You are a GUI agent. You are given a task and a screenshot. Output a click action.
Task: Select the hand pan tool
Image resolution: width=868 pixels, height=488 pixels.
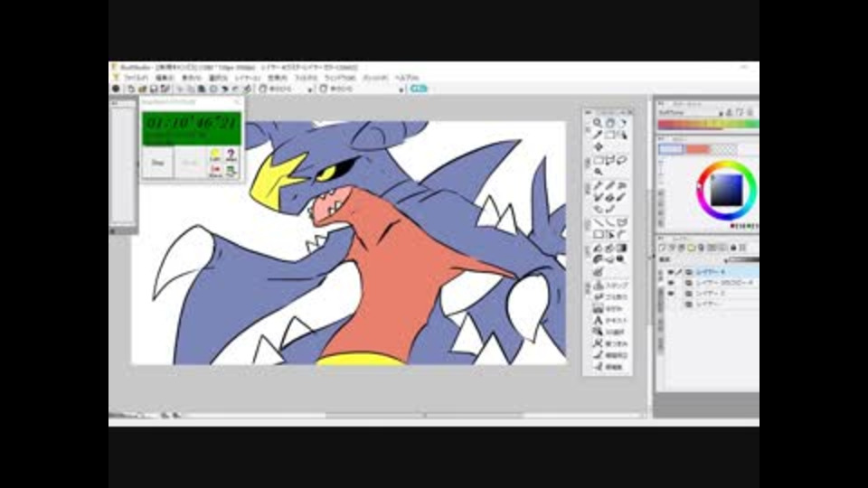point(610,123)
